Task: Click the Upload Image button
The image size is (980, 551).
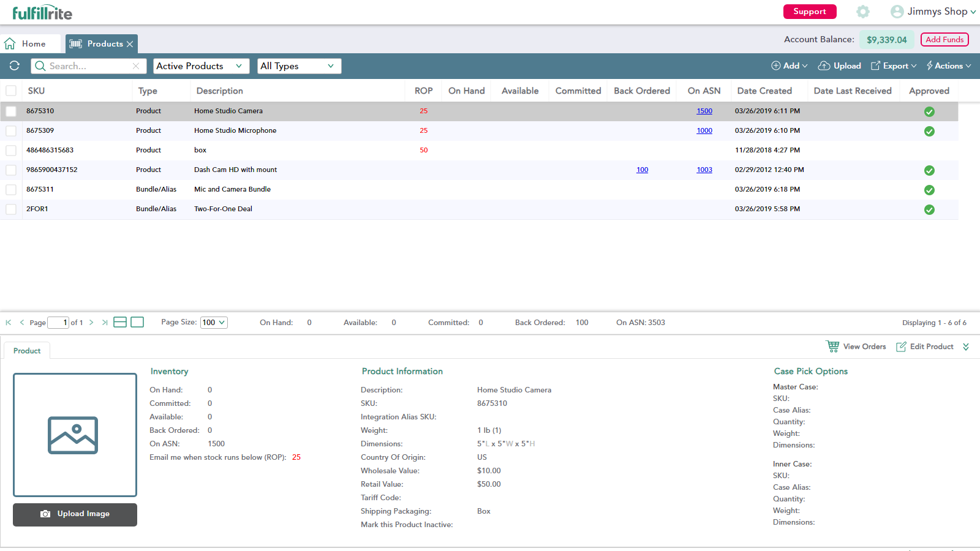Action: click(x=75, y=514)
